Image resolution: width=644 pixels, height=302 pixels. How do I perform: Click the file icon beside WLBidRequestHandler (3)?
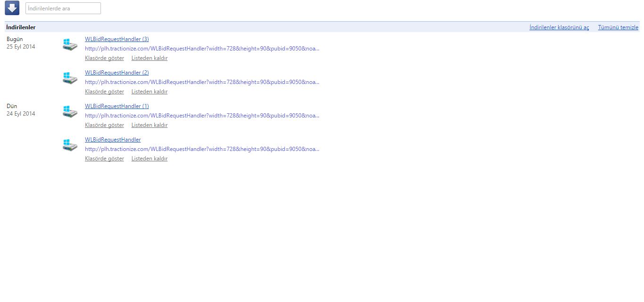click(x=70, y=45)
